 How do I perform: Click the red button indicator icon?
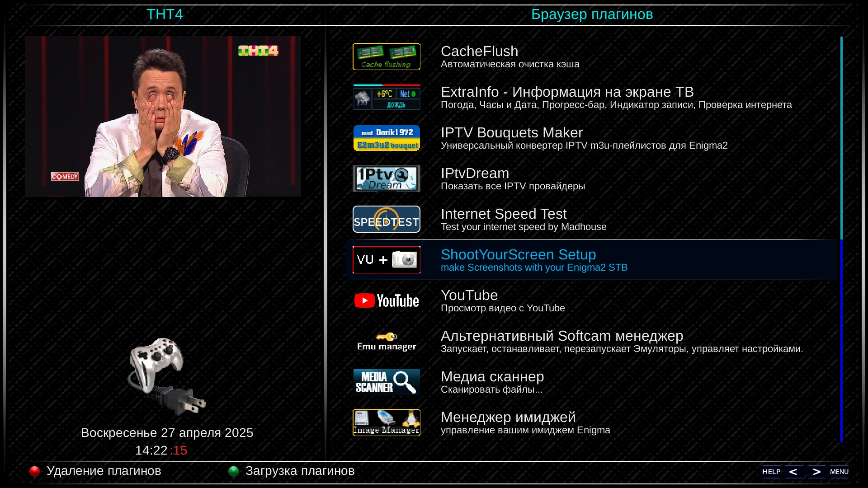click(x=34, y=471)
